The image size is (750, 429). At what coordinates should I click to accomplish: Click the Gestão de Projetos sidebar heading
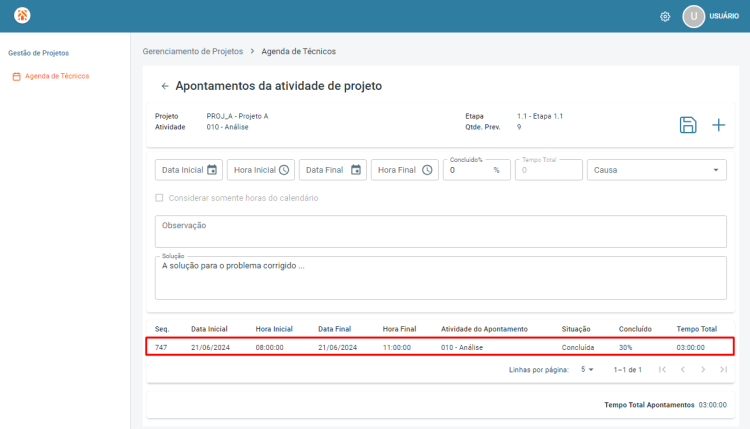click(x=38, y=53)
